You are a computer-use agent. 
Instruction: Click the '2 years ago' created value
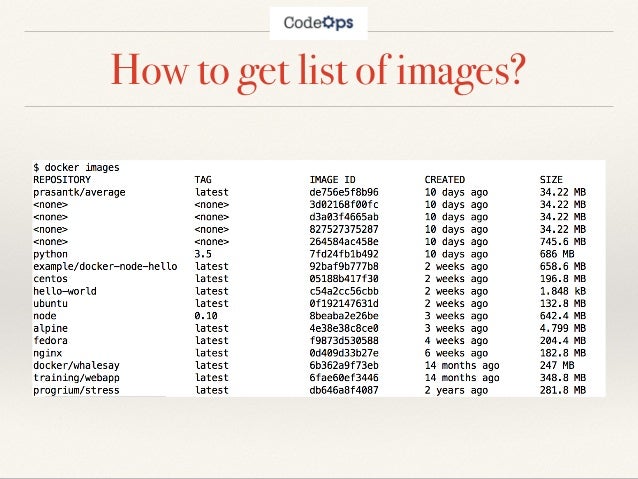(456, 391)
